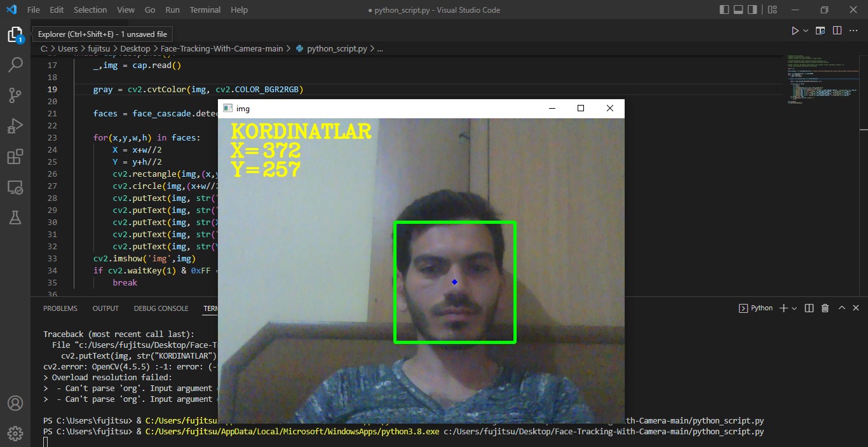The width and height of the screenshot is (868, 447).
Task: Open the Remote Explorer view
Action: pyautogui.click(x=15, y=187)
